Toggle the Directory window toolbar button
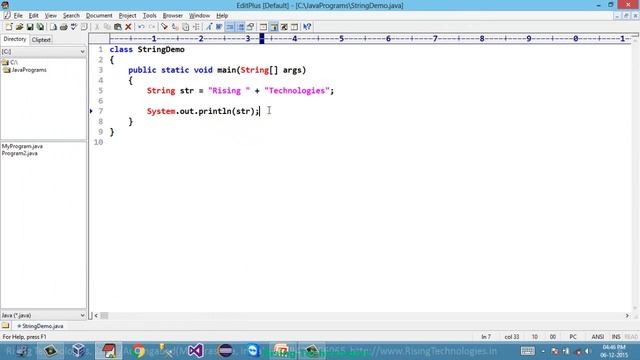The width and height of the screenshot is (640, 360). (x=274, y=27)
